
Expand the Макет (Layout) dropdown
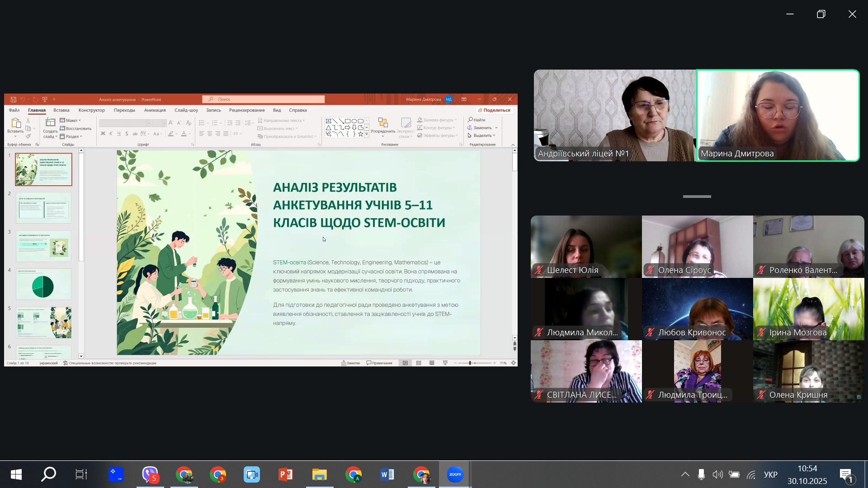71,120
